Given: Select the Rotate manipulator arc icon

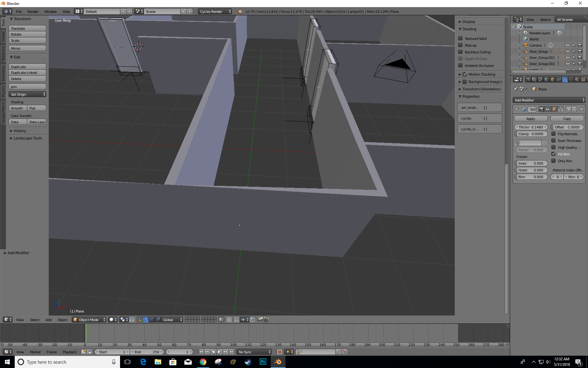Looking at the screenshot, I should (152, 320).
